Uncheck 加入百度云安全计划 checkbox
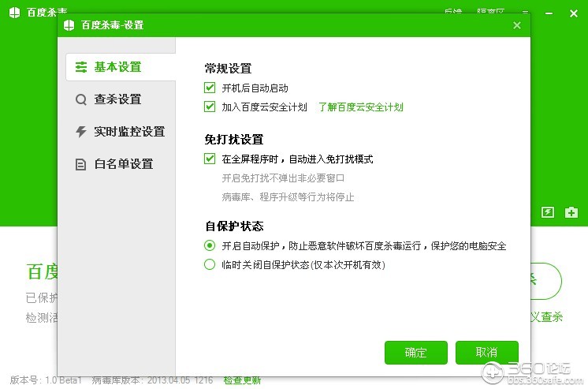Viewport: 588px width, 389px height. (210, 107)
